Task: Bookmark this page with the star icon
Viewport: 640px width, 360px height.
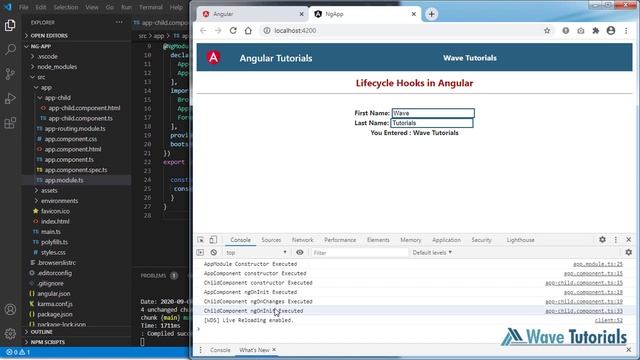Action: pyautogui.click(x=547, y=31)
